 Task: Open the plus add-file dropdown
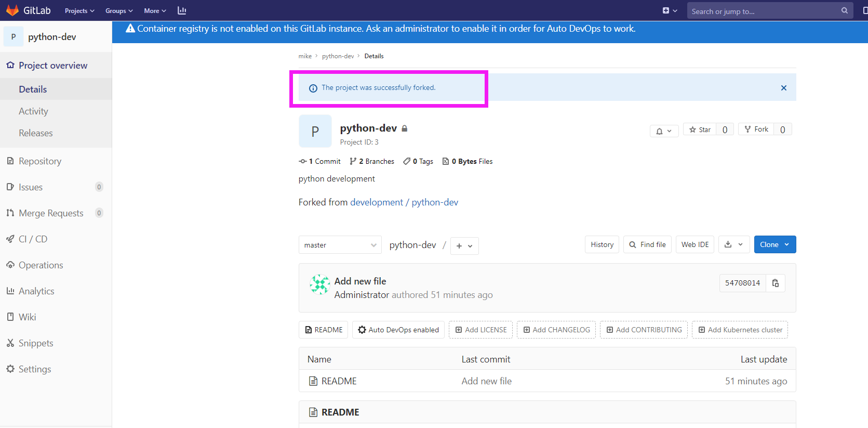[464, 246]
